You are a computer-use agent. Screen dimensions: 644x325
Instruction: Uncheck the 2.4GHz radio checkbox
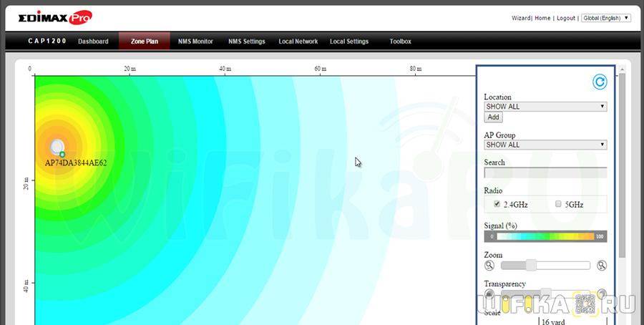click(497, 204)
